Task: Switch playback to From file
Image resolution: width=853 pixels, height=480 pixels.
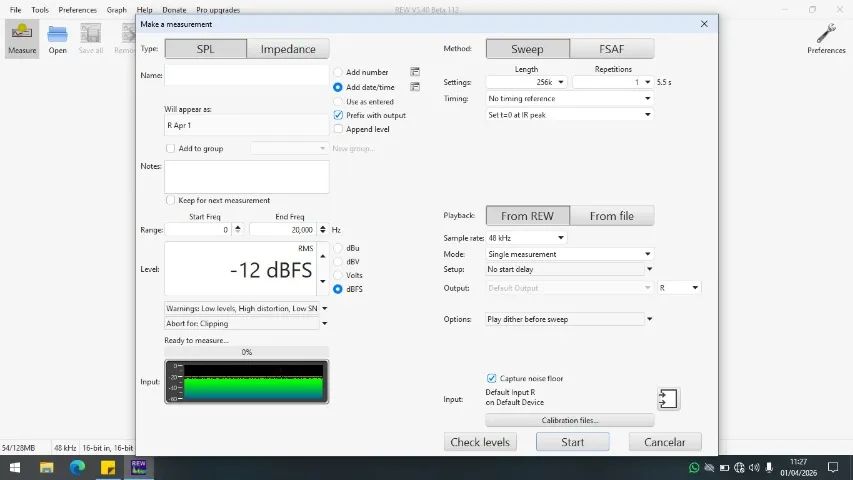Action: 611,216
